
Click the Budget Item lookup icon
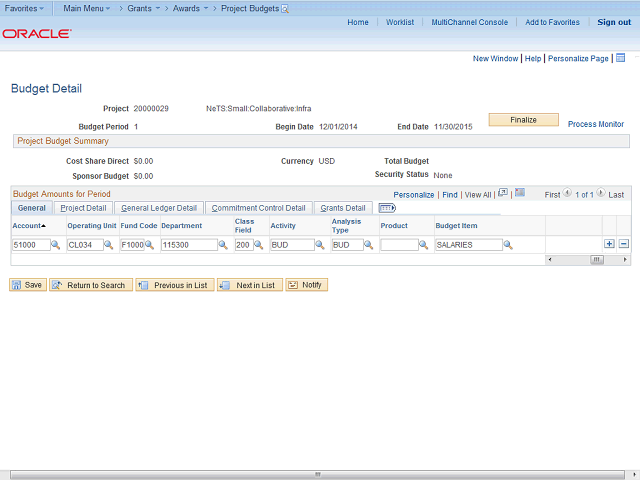(508, 245)
